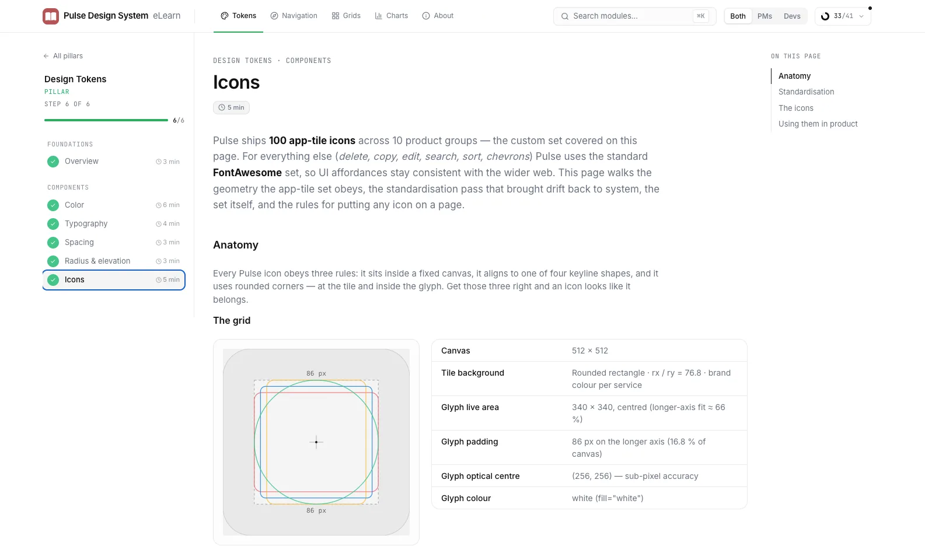Click the Grids icon in top nav
This screenshot has width=925, height=560.
tap(336, 16)
